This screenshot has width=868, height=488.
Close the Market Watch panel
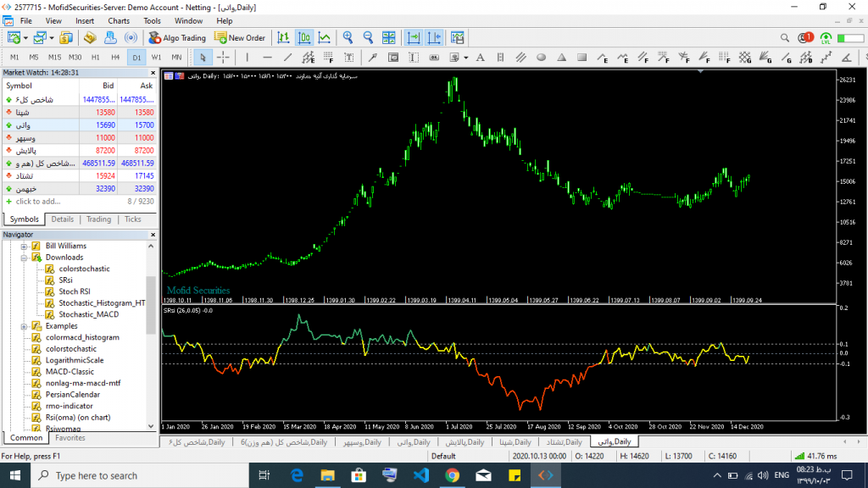(153, 73)
